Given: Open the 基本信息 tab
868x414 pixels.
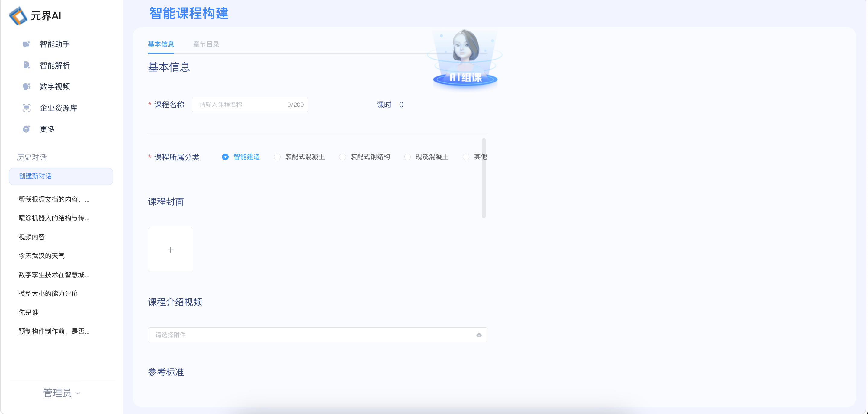Looking at the screenshot, I should (x=161, y=44).
